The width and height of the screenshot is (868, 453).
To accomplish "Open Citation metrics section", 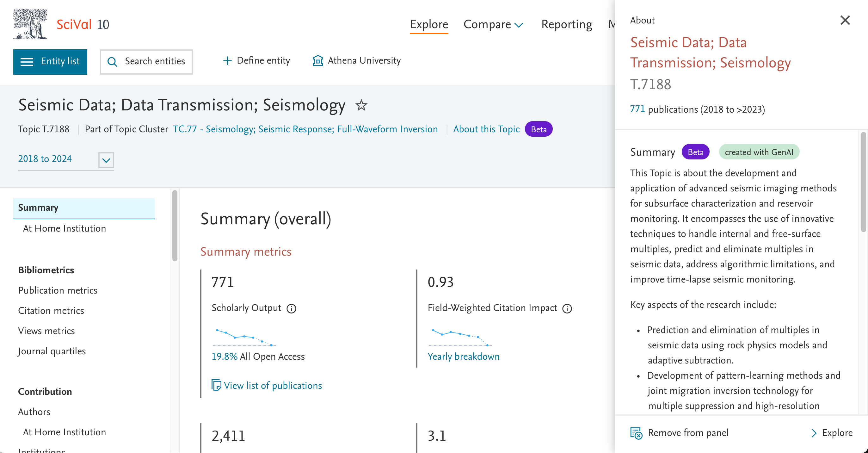I will point(51,310).
